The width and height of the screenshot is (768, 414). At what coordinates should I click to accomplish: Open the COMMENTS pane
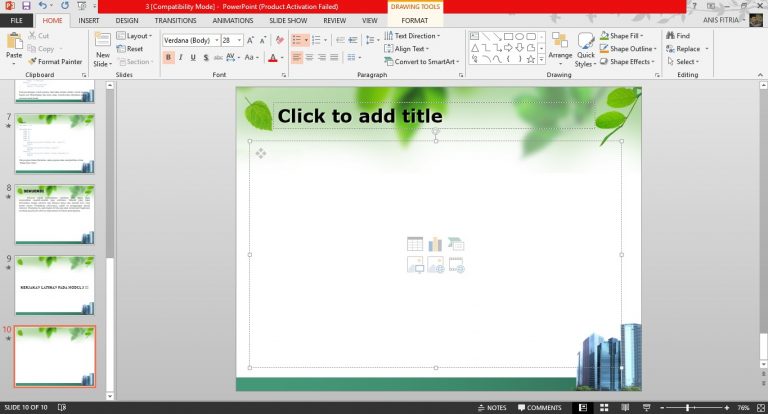pos(540,408)
